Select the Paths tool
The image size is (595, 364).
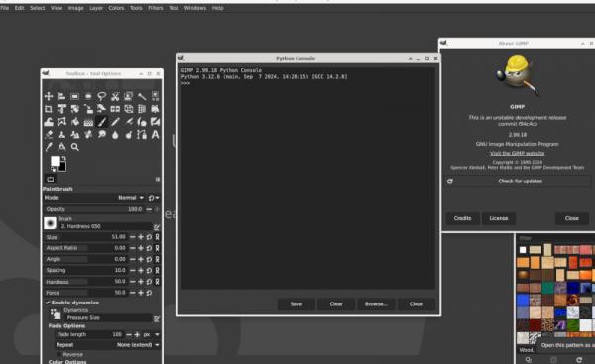[142, 134]
